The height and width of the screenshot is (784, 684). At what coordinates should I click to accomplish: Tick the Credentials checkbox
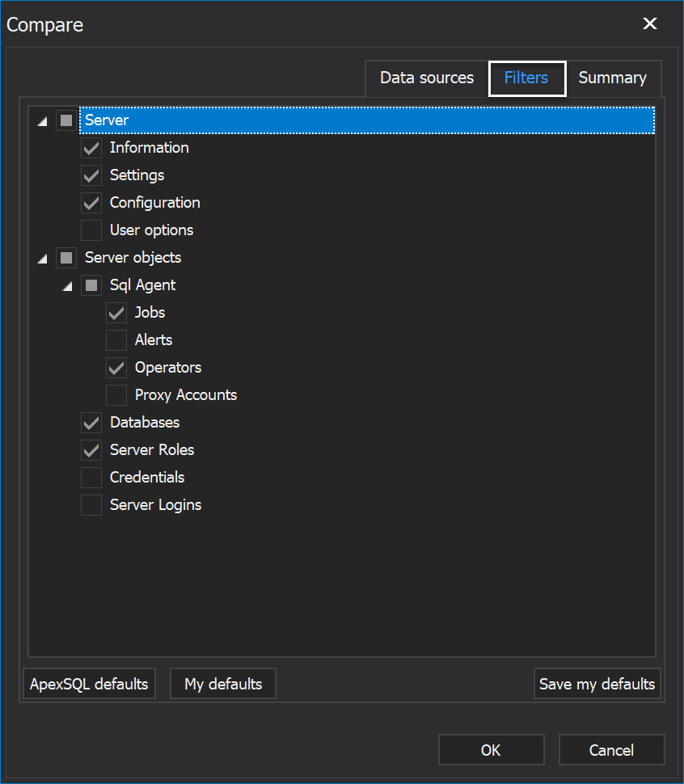(91, 478)
